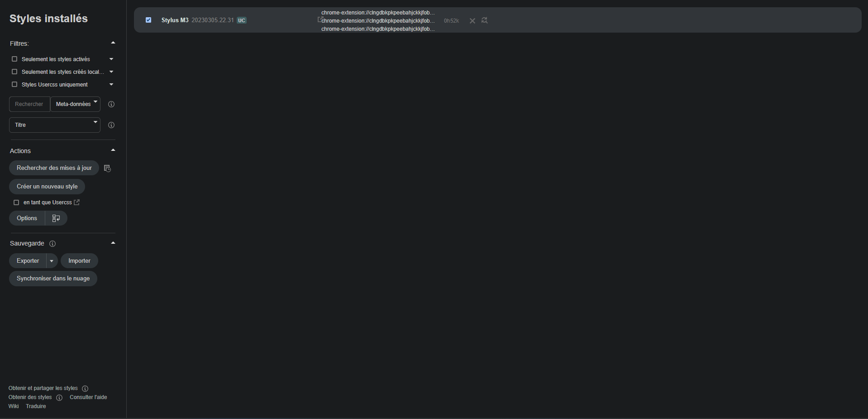
Task: Click the info icon beside Meta-données search
Action: (x=111, y=104)
